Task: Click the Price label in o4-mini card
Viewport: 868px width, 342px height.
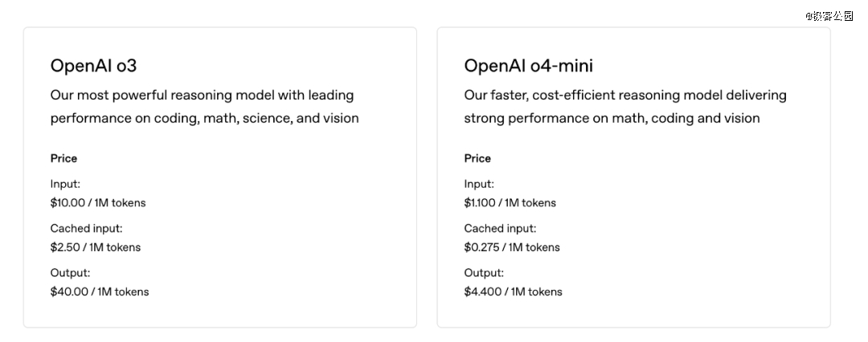Action: coord(477,158)
